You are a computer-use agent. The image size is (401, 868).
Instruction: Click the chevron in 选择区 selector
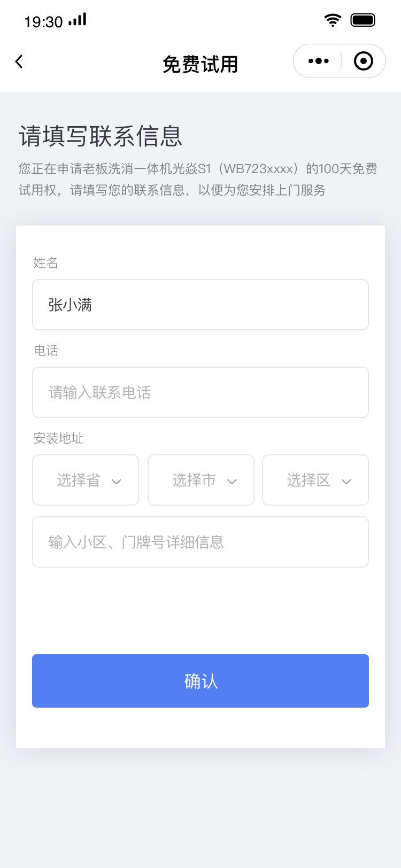pyautogui.click(x=346, y=482)
